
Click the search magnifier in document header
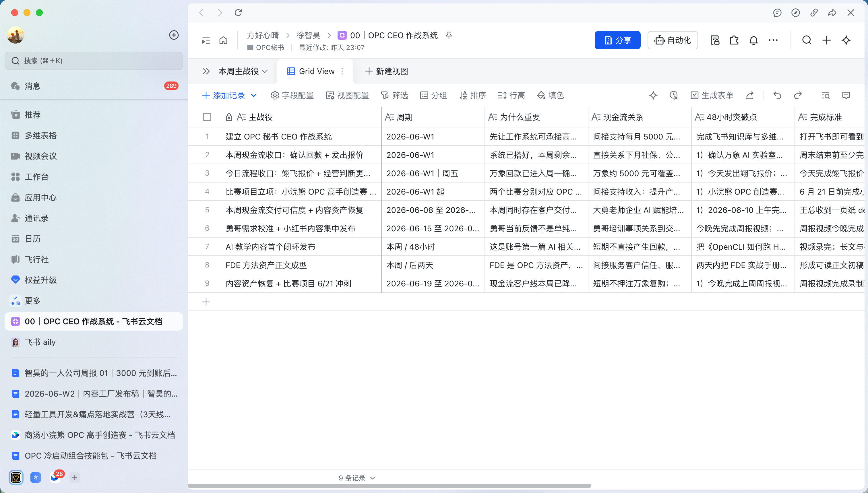click(x=807, y=40)
